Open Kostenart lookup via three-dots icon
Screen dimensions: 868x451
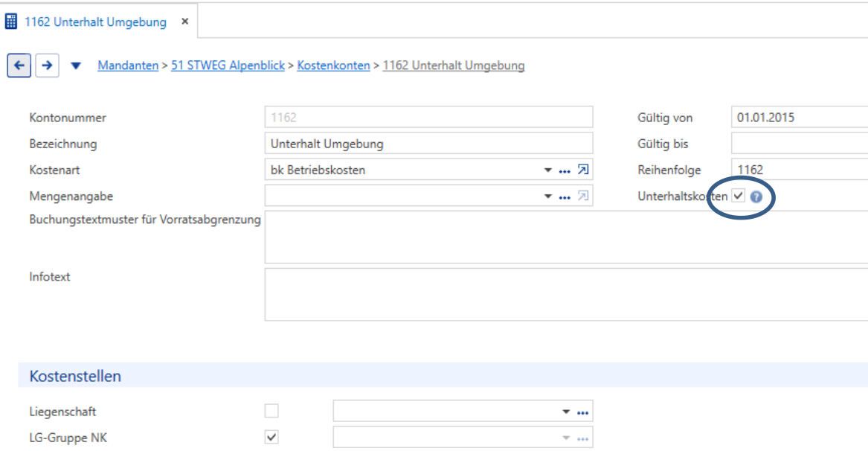pos(565,170)
